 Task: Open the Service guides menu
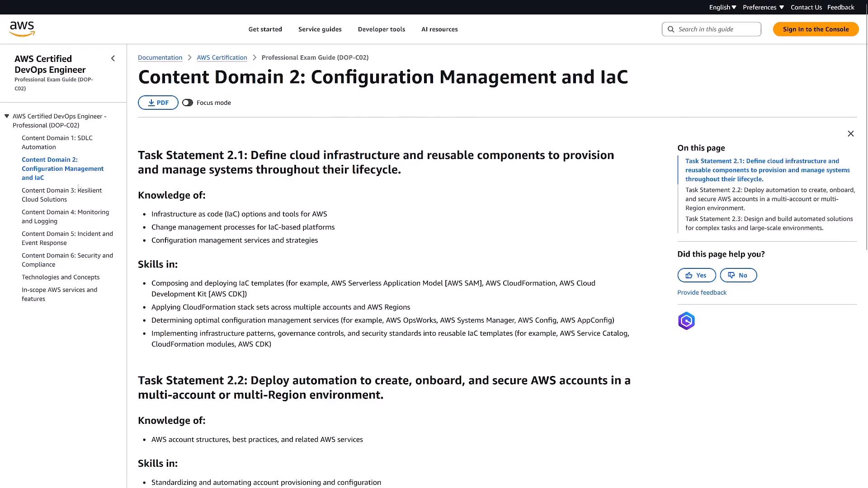[320, 29]
